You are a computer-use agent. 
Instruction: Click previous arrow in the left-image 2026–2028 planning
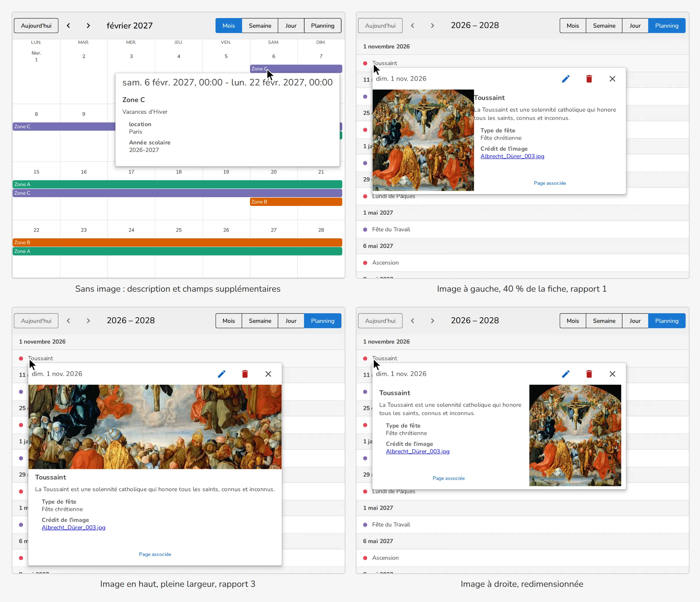click(412, 26)
